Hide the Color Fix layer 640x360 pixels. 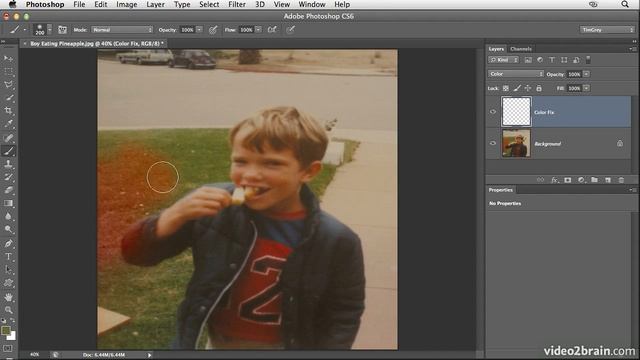pos(493,112)
